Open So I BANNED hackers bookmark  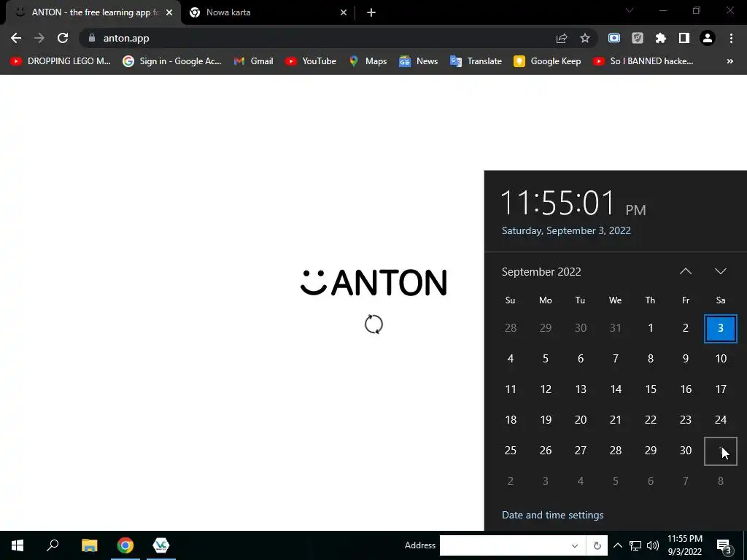[643, 61]
